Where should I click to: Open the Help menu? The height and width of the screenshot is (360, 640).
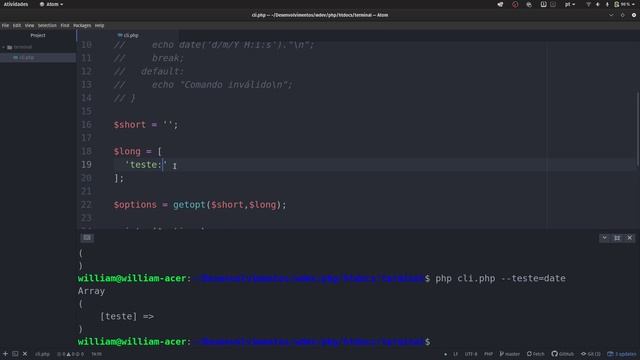pos(99,25)
